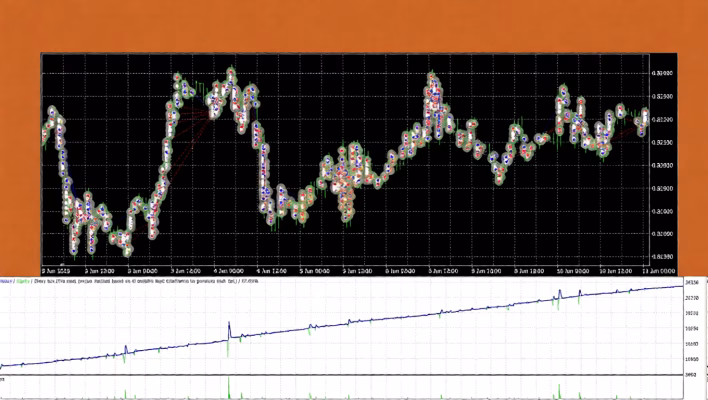This screenshot has width=708, height=400.
Task: Click the green Equity label in graph legend
Action: pyautogui.click(x=23, y=281)
